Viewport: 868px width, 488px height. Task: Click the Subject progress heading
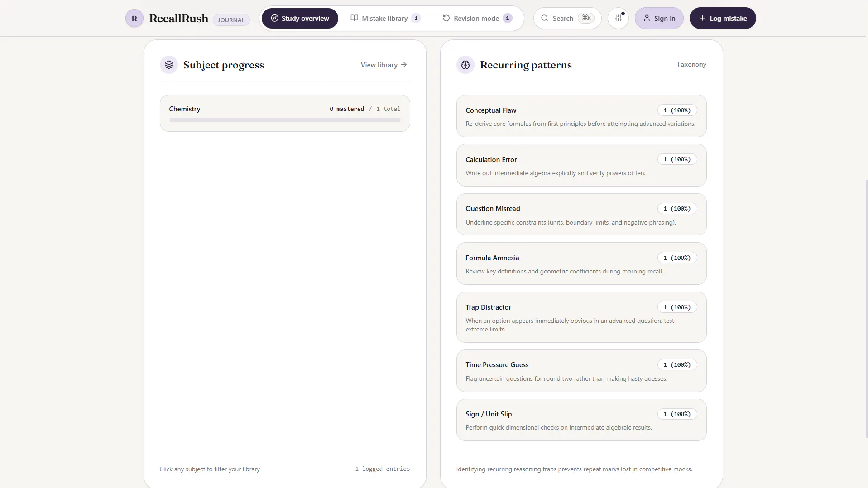[x=224, y=65]
